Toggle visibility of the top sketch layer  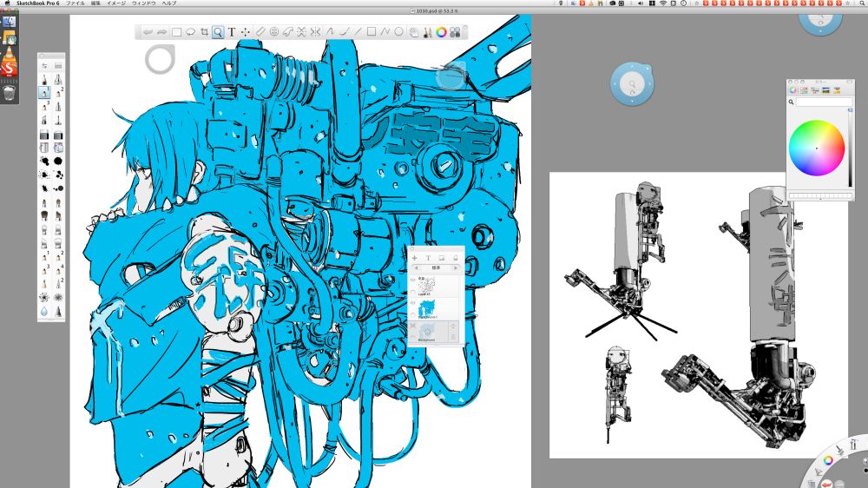click(x=412, y=280)
